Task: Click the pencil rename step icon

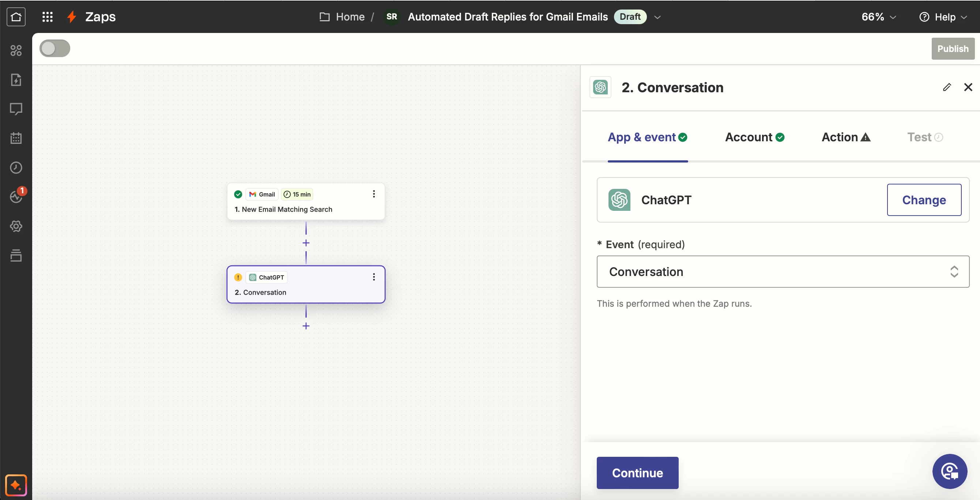Action: coord(947,87)
